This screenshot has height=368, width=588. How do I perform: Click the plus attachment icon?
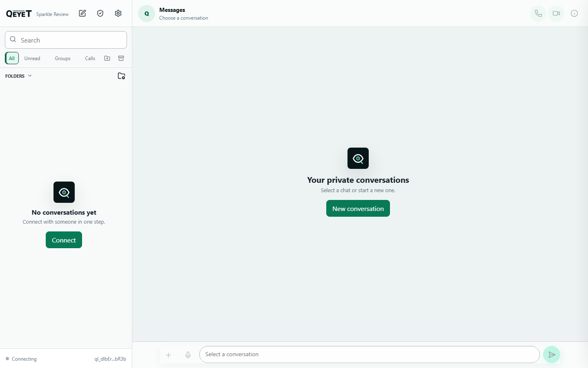[168, 355]
